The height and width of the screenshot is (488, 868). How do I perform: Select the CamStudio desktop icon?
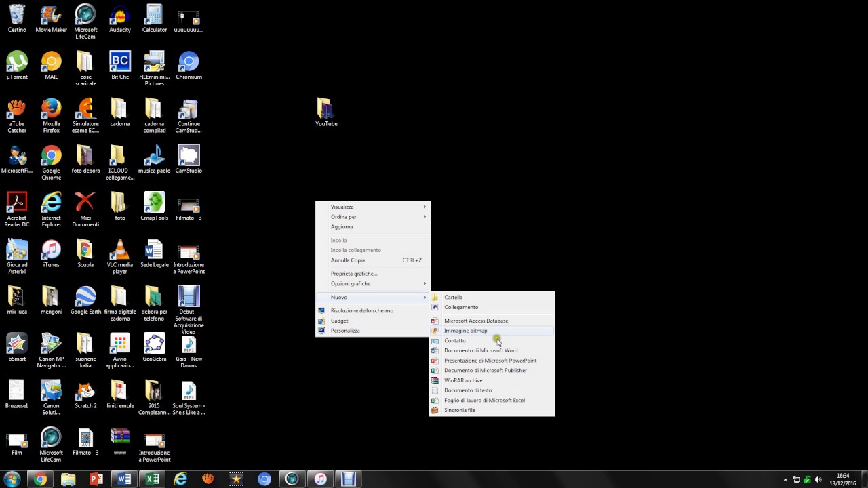tap(189, 159)
